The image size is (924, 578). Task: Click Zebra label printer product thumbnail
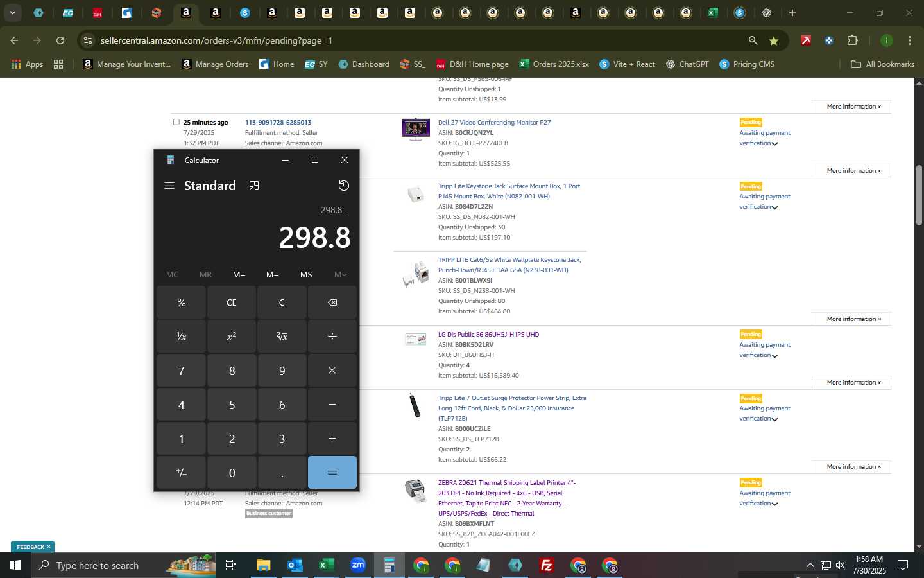(x=415, y=491)
